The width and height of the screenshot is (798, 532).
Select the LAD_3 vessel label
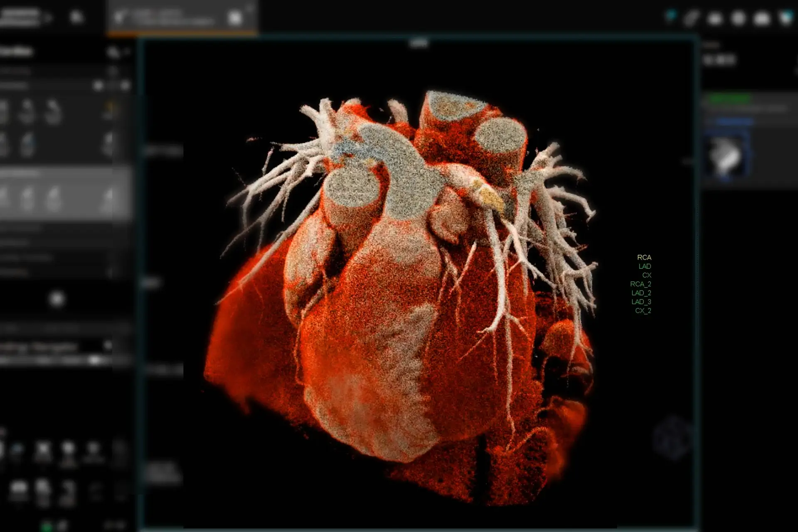click(641, 302)
